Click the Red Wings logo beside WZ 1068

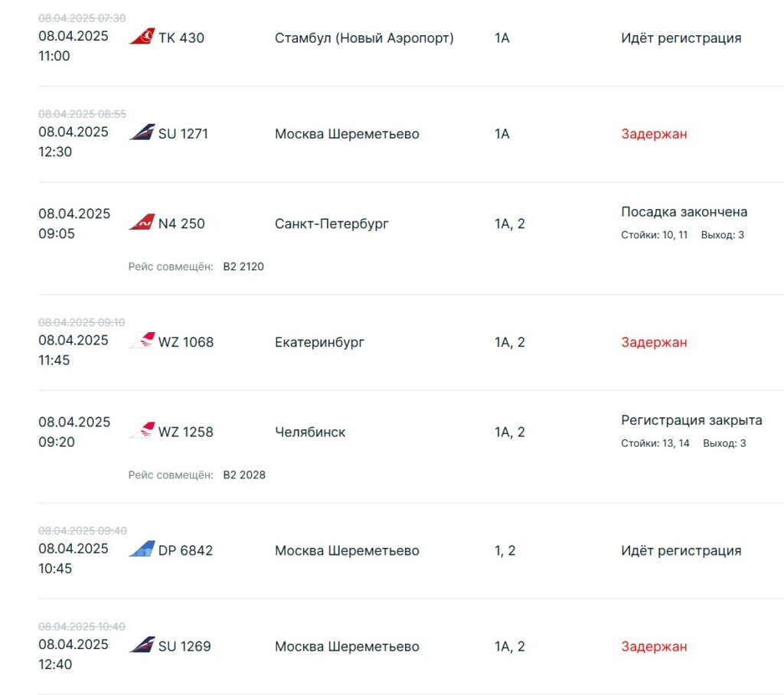(142, 341)
